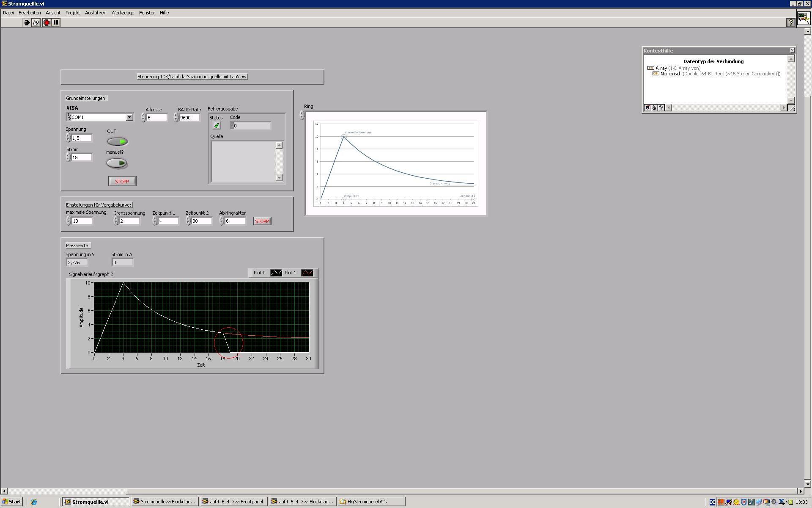The image size is (812, 508).
Task: Open the VISA COM1 dropdown
Action: click(x=129, y=117)
